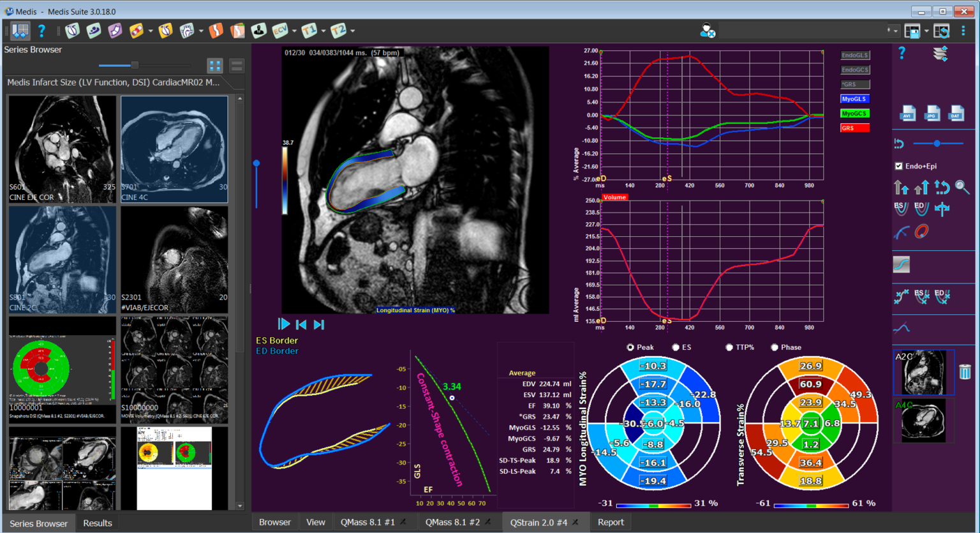The height and width of the screenshot is (533, 980).
Task: Select the ES contour tool icon
Action: tap(900, 209)
